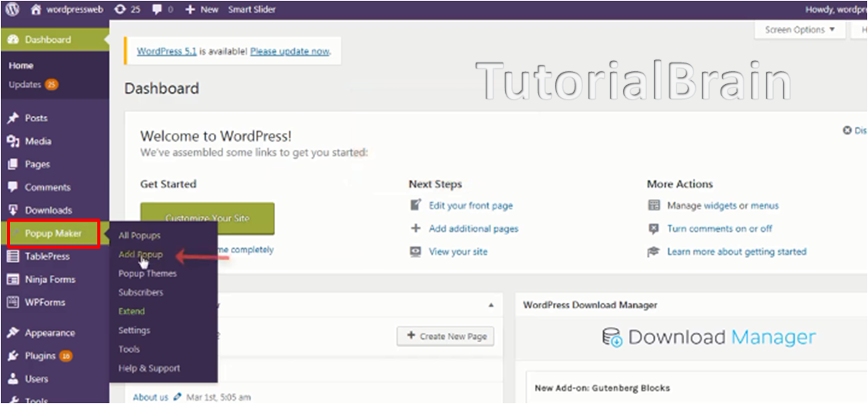Screen dimensions: 868x404
Task: Open the About us page link
Action: 151,397
